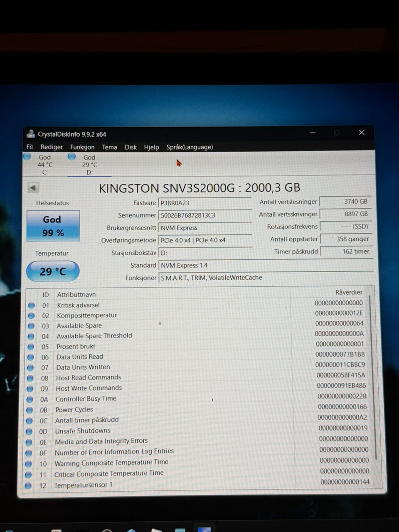Click status dot for Critical Composite Temperature Time
Screen dimensions: 399x532
28,475
